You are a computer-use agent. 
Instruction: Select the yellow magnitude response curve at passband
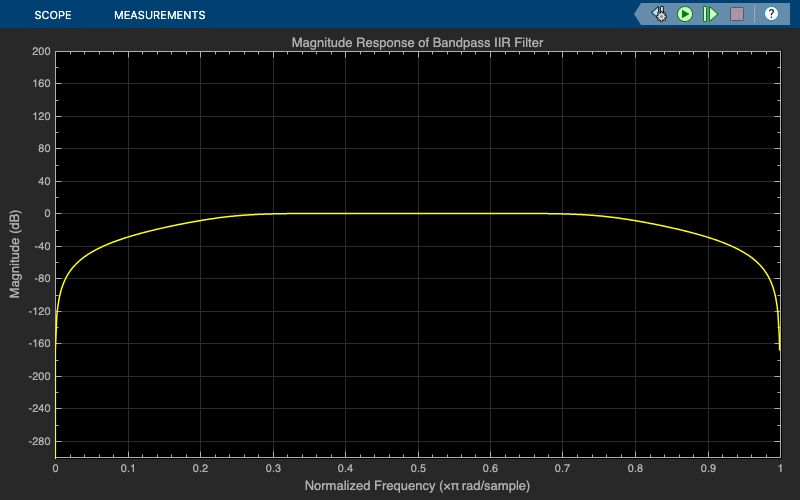coord(418,213)
